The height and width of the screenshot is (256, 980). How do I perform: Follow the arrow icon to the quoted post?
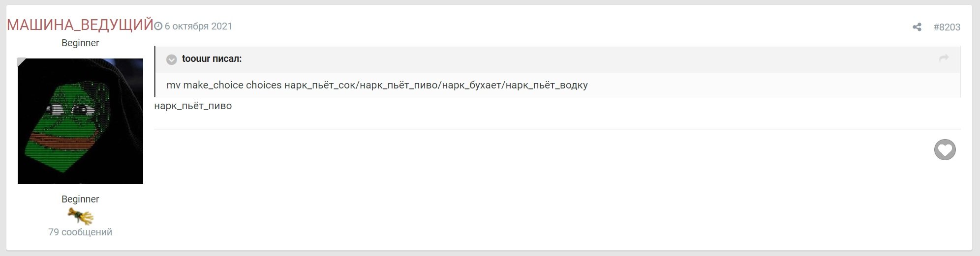(x=944, y=58)
